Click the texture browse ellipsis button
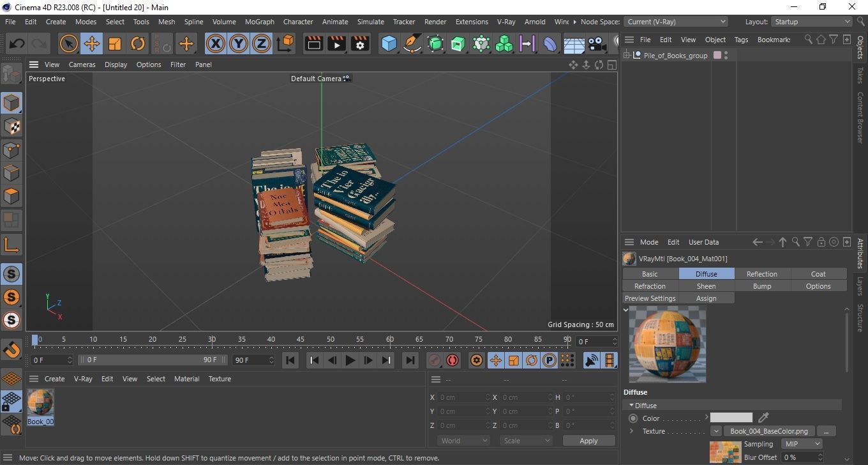This screenshot has width=868, height=465. pos(826,431)
